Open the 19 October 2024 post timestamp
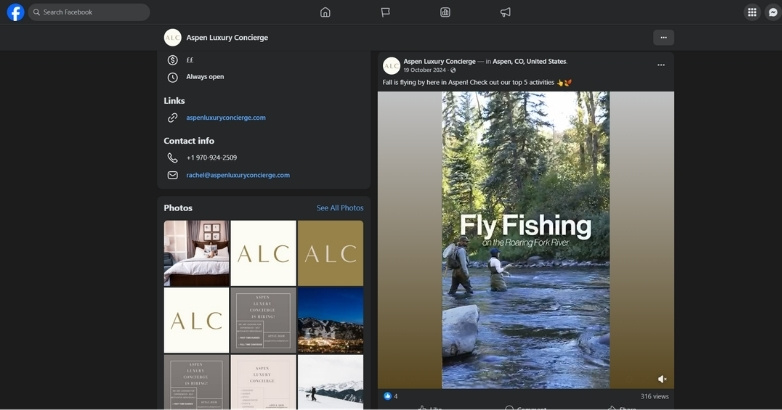Screen dimensions: 782x410 425,70
